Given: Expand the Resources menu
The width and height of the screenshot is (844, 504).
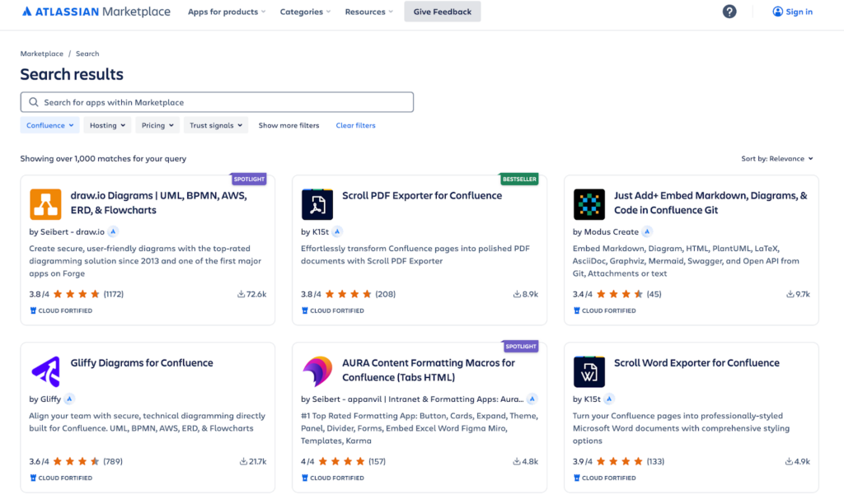Looking at the screenshot, I should click(368, 12).
